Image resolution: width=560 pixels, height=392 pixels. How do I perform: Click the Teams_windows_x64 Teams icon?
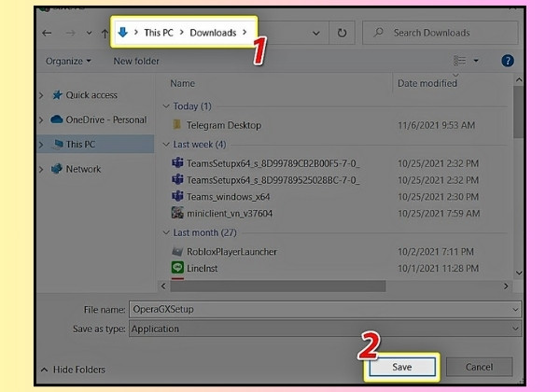tap(177, 196)
